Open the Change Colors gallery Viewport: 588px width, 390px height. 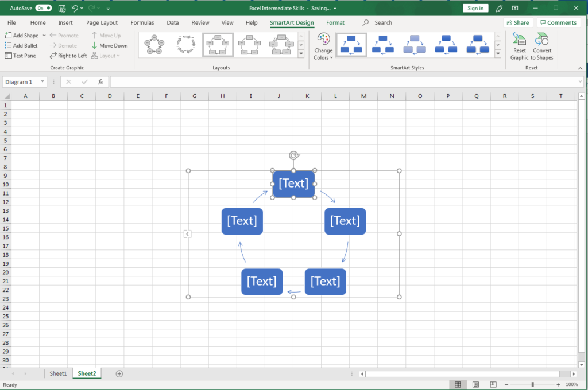pyautogui.click(x=323, y=45)
